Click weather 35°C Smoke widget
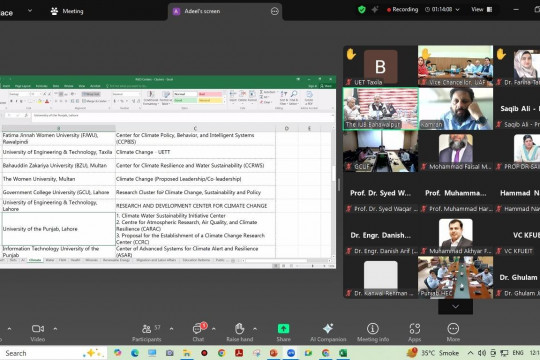The height and width of the screenshot is (360, 540). (433, 353)
